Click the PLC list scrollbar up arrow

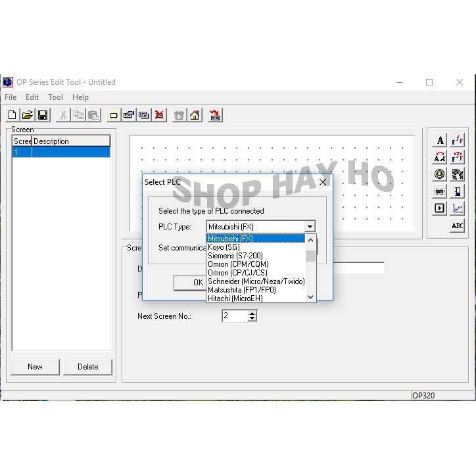310,240
